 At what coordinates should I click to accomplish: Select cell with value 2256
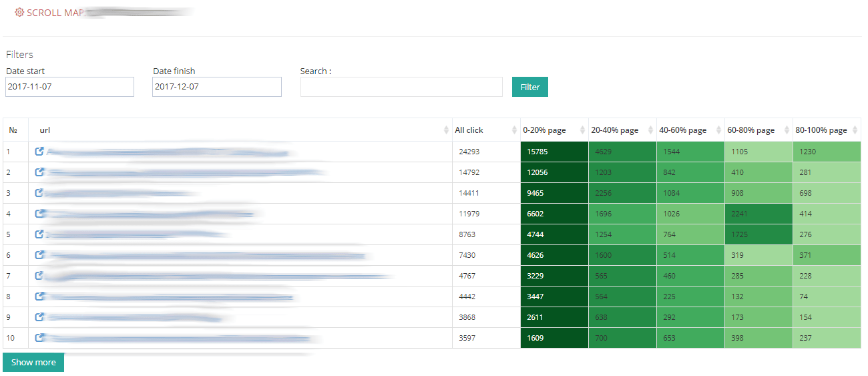pos(622,193)
